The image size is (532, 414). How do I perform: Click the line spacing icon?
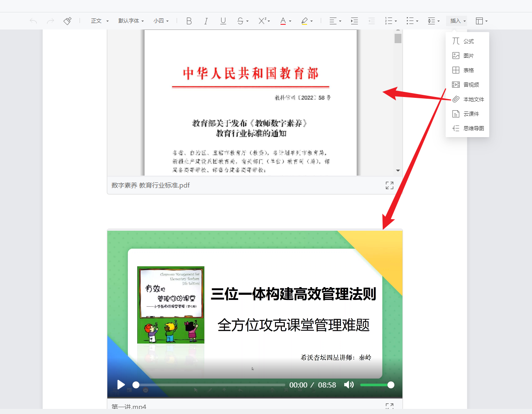coord(432,21)
